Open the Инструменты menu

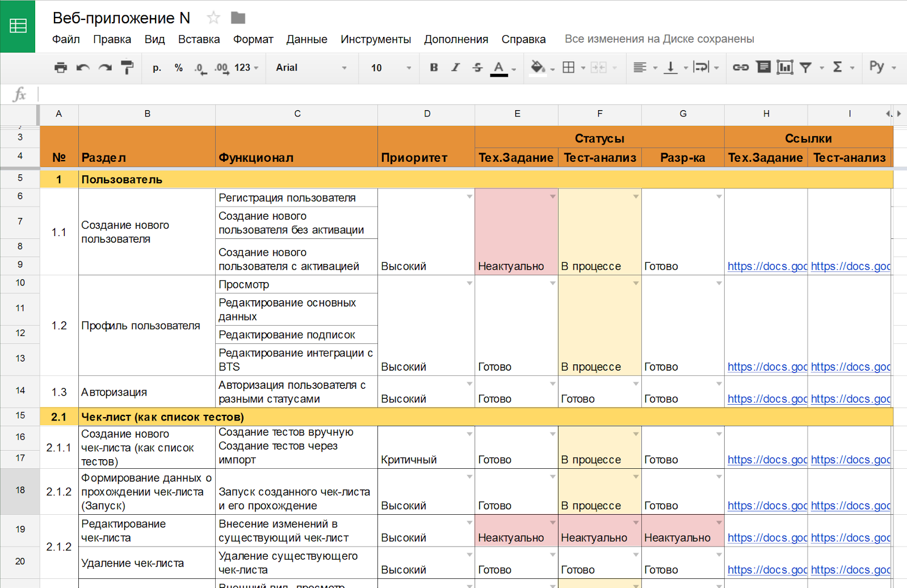coord(376,39)
